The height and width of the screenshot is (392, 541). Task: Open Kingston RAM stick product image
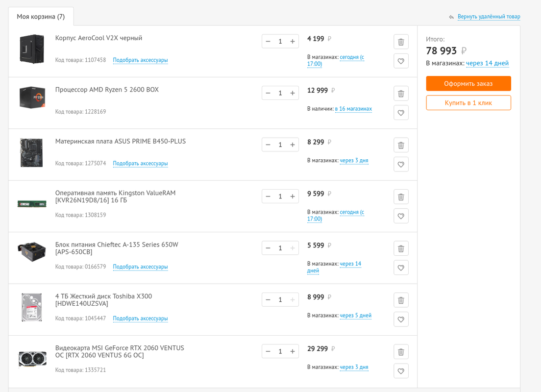click(32, 204)
